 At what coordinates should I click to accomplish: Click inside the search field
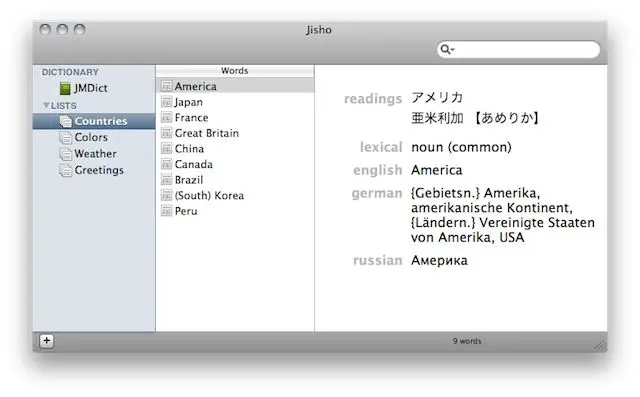coord(518,49)
